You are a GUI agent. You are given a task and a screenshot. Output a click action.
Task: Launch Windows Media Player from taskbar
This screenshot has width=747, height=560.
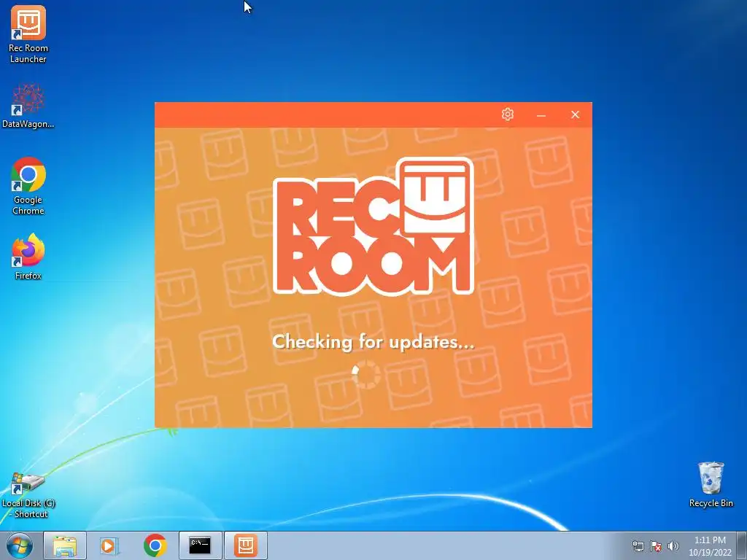(109, 545)
